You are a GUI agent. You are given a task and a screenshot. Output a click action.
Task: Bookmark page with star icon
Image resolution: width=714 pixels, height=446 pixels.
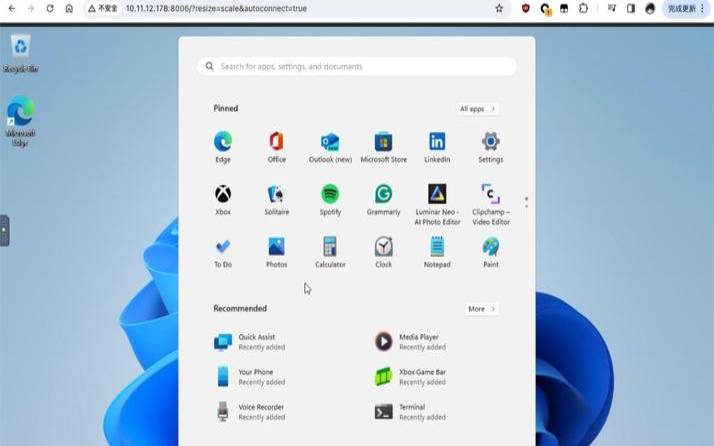499,8
